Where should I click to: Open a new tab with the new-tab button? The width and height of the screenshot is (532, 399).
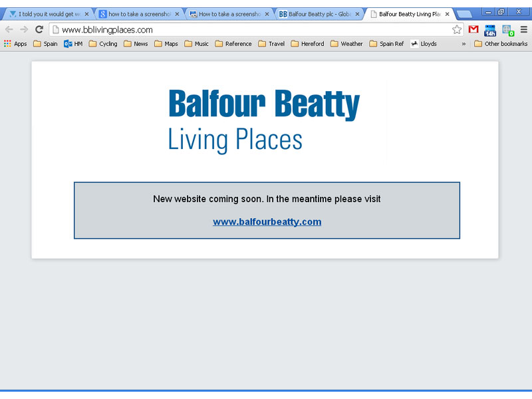pos(464,14)
